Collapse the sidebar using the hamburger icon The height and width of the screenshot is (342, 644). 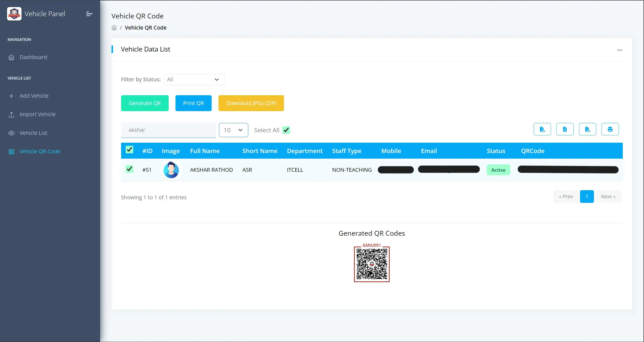89,14
